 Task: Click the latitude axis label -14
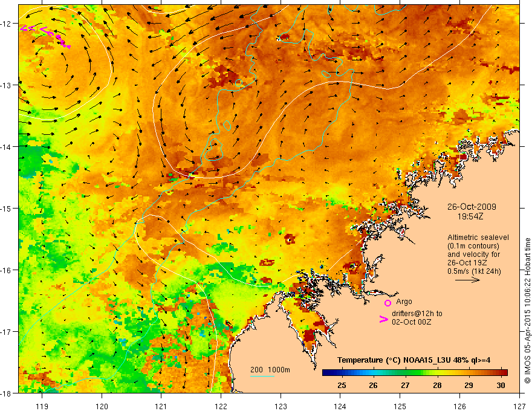pos(6,146)
